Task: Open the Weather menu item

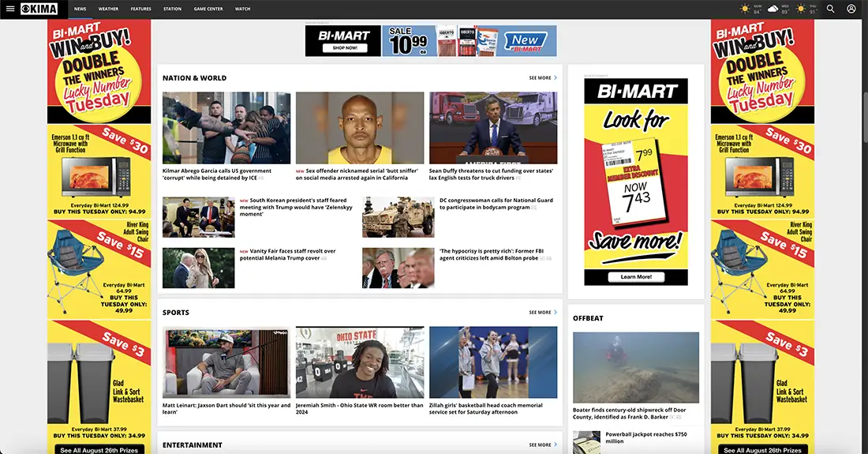Action: (x=109, y=9)
